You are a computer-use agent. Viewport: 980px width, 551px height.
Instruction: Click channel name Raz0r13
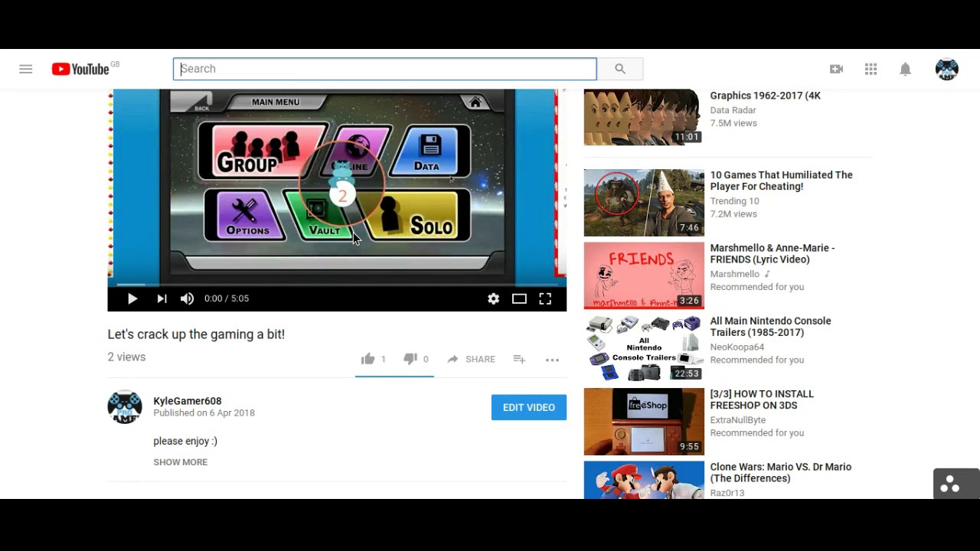[x=727, y=493]
